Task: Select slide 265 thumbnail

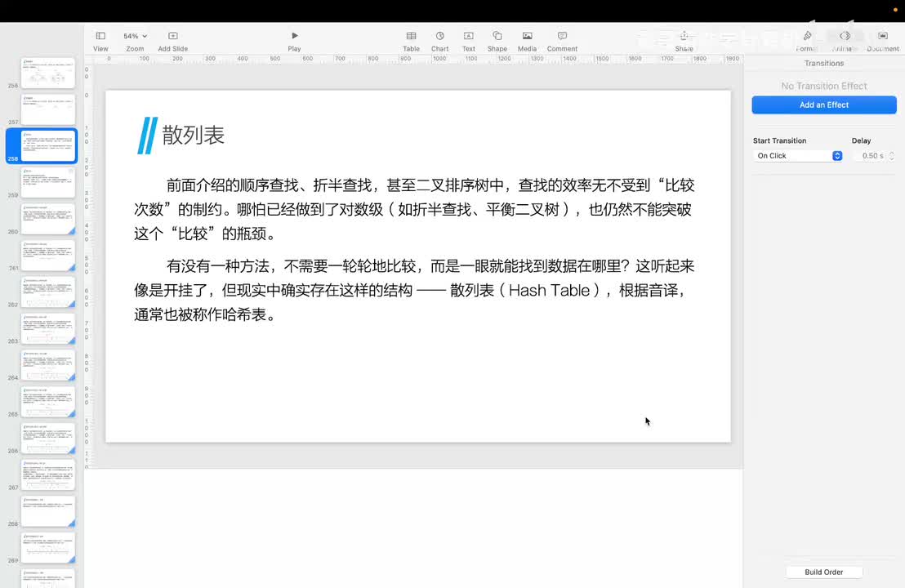Action: point(48,402)
